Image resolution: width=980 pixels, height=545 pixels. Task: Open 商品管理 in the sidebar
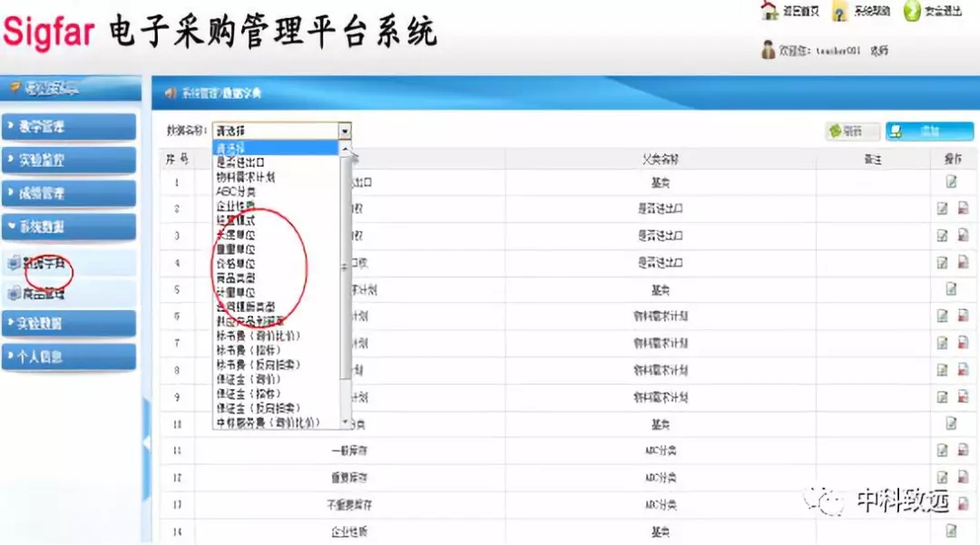[x=44, y=294]
